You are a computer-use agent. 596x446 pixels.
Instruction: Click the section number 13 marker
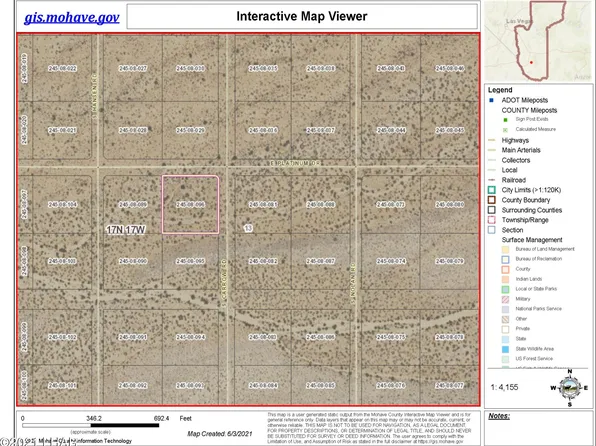click(248, 228)
